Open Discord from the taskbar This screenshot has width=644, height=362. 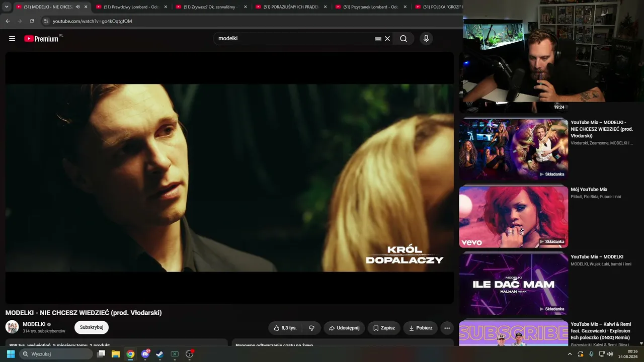[145, 354]
